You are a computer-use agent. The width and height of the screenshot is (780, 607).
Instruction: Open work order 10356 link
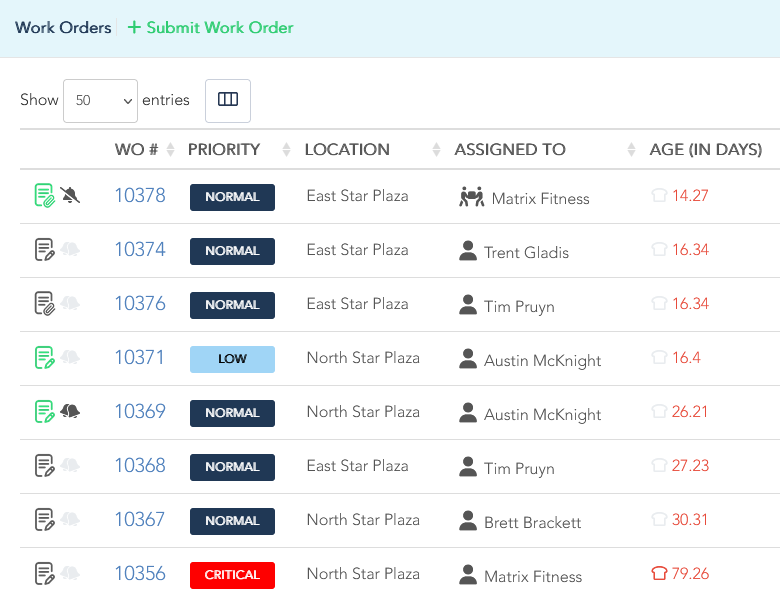pyautogui.click(x=140, y=573)
